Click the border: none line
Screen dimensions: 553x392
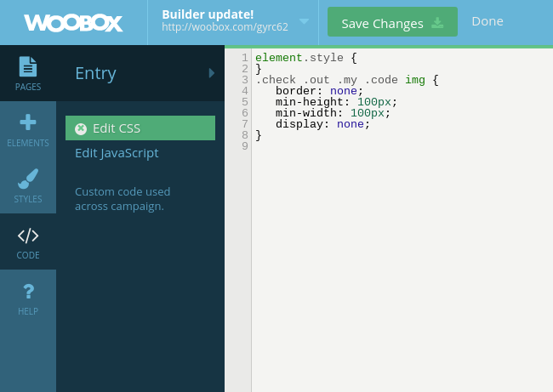(x=319, y=91)
